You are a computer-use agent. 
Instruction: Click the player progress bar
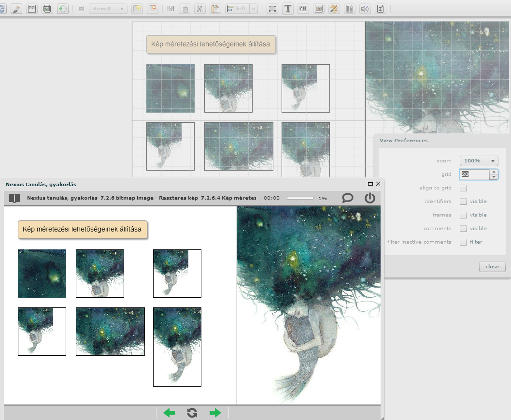click(300, 198)
